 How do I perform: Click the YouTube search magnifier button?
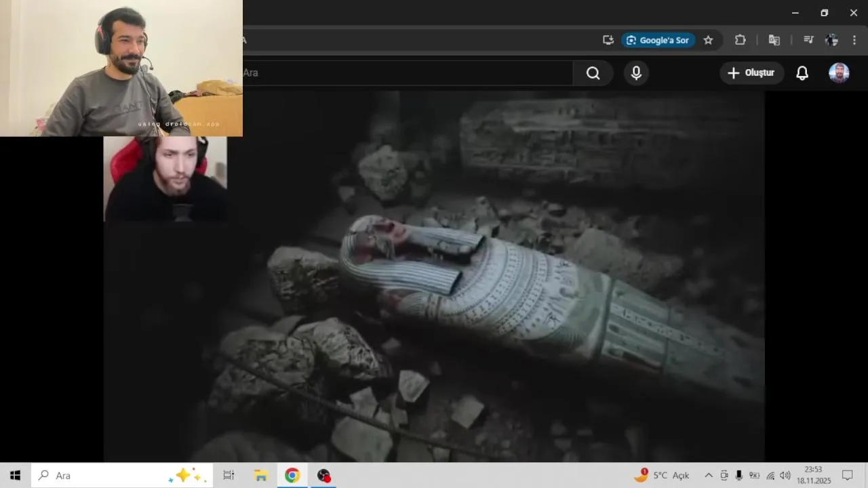click(x=593, y=73)
